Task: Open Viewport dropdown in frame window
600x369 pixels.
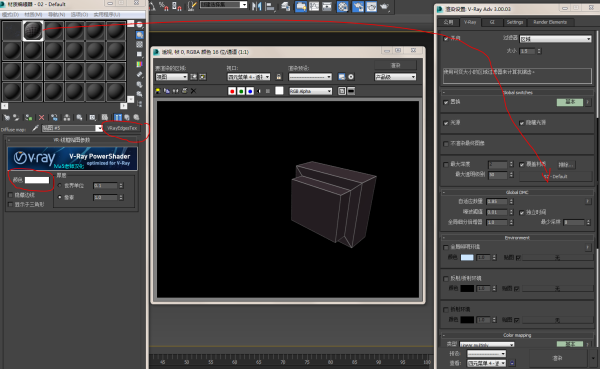Action: click(x=249, y=77)
